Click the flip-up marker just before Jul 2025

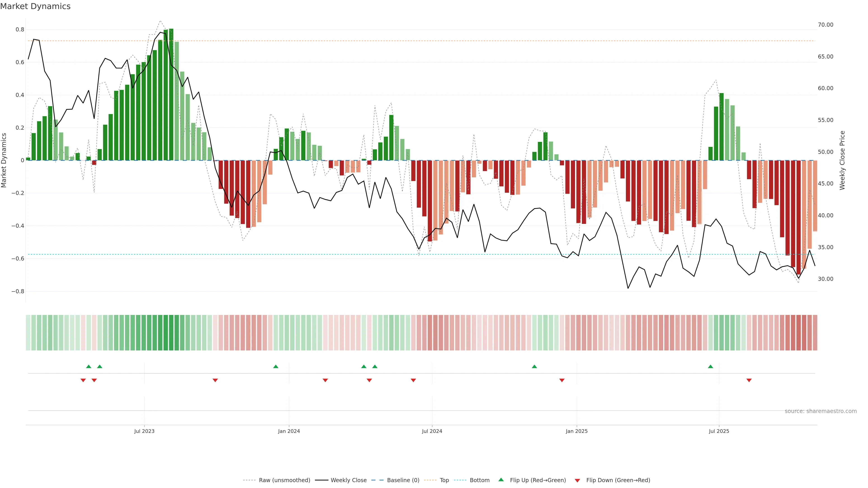click(x=710, y=366)
